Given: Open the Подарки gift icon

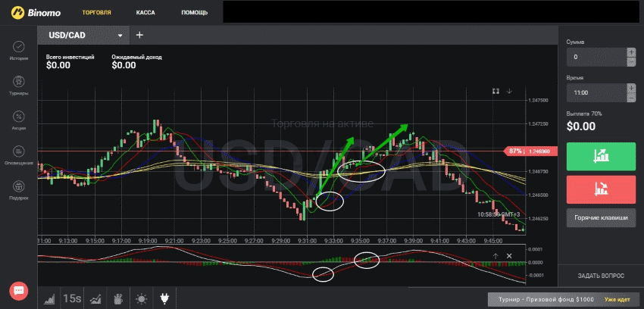Looking at the screenshot, I should pos(19,186).
